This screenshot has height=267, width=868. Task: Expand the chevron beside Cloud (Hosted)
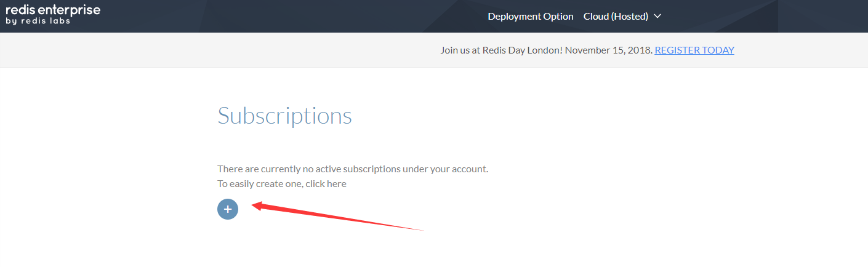click(657, 17)
